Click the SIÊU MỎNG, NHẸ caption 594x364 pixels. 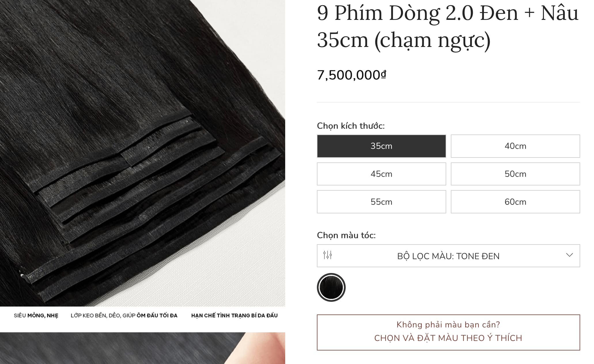tap(36, 316)
